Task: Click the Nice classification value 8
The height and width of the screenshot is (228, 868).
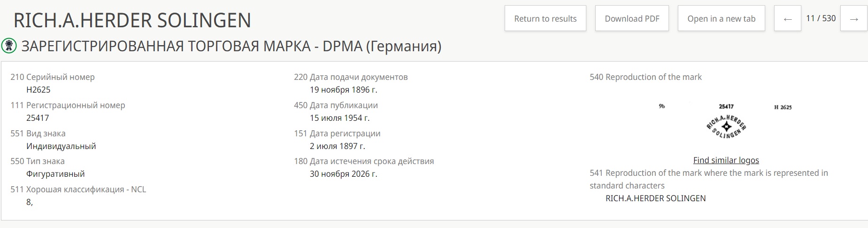Action: [x=29, y=202]
